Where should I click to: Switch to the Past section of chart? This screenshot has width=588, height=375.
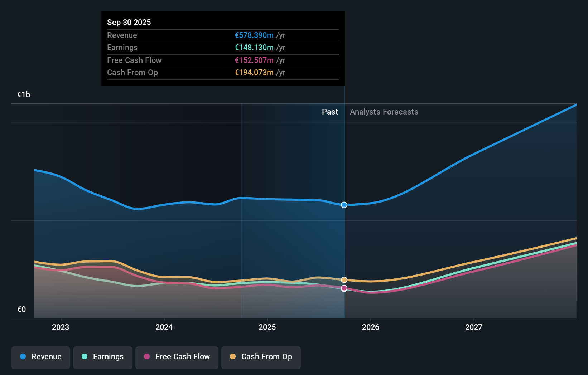pyautogui.click(x=330, y=112)
